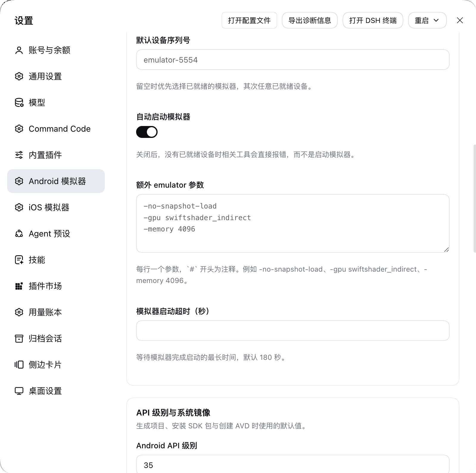Click 打开配置文件 button
Screen dimensions: 476x473
(249, 20)
